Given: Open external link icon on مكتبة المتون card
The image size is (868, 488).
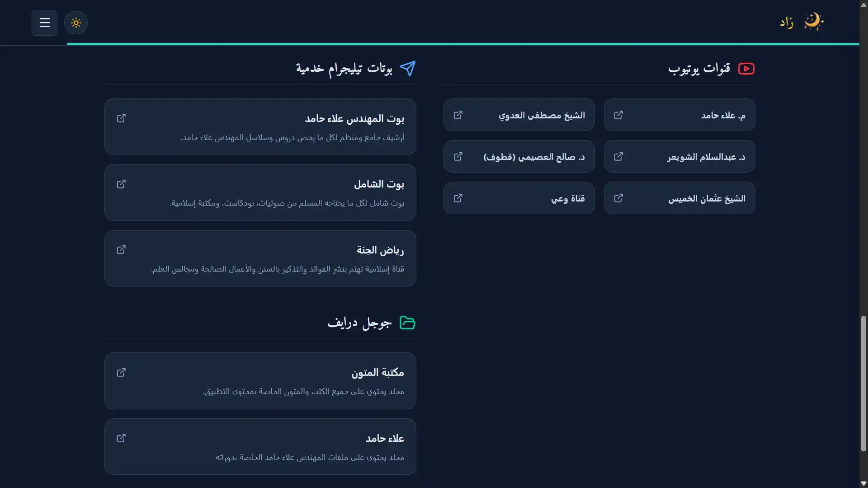Looking at the screenshot, I should click(x=121, y=372).
